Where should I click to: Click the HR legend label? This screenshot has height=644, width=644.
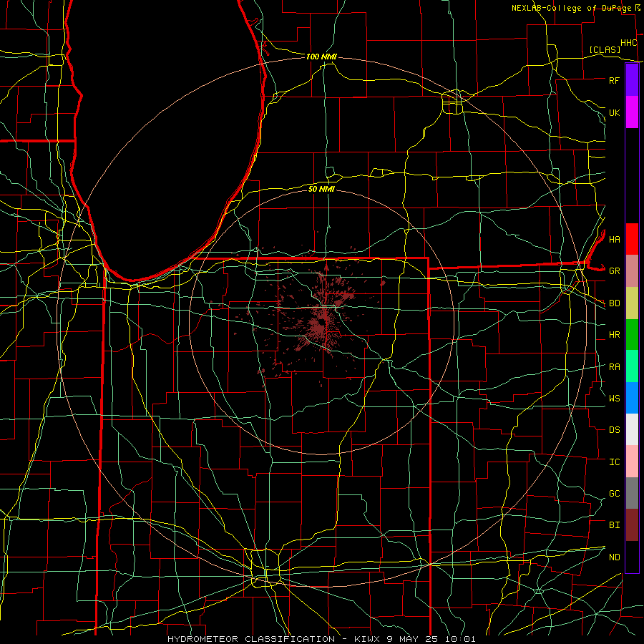pos(614,335)
